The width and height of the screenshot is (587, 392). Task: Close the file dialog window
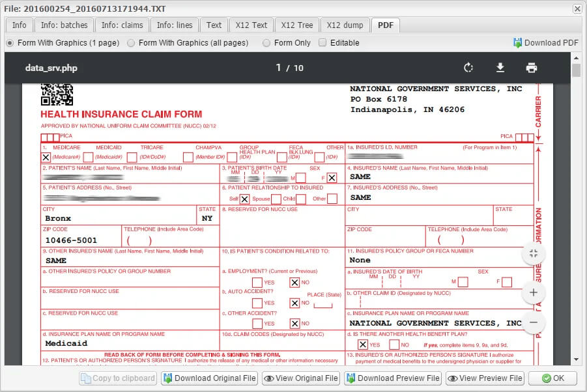[x=577, y=8]
